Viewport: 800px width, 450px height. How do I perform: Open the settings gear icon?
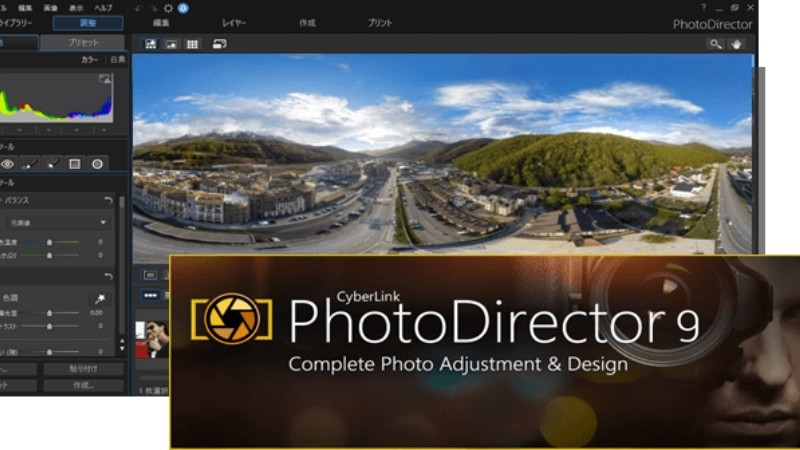168,7
